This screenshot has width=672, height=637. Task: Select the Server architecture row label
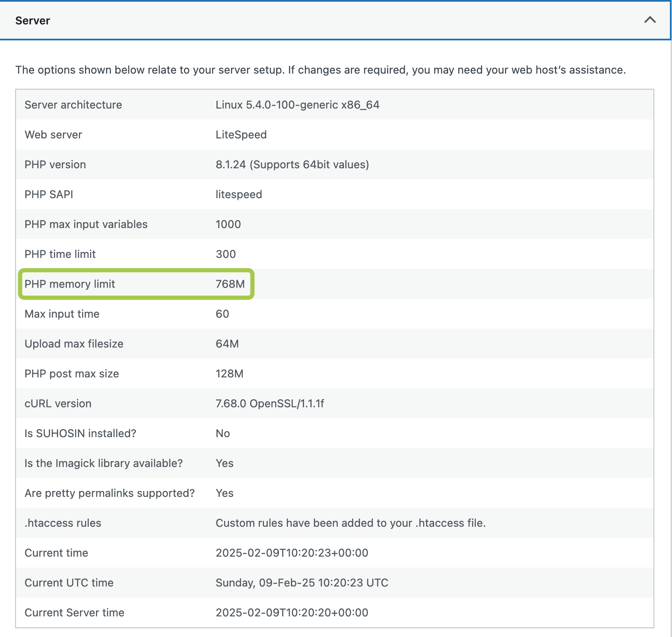coord(73,105)
